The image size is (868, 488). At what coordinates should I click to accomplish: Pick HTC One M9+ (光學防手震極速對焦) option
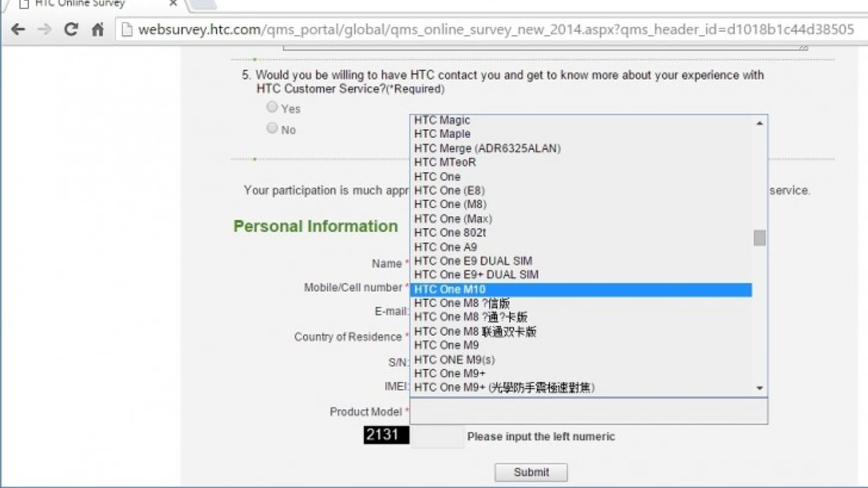point(581,388)
